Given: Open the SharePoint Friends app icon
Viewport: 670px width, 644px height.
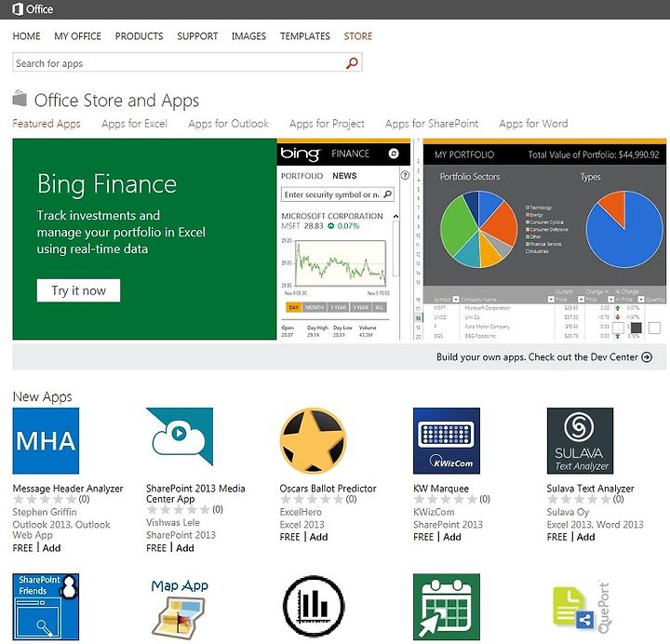Looking at the screenshot, I should (x=46, y=607).
